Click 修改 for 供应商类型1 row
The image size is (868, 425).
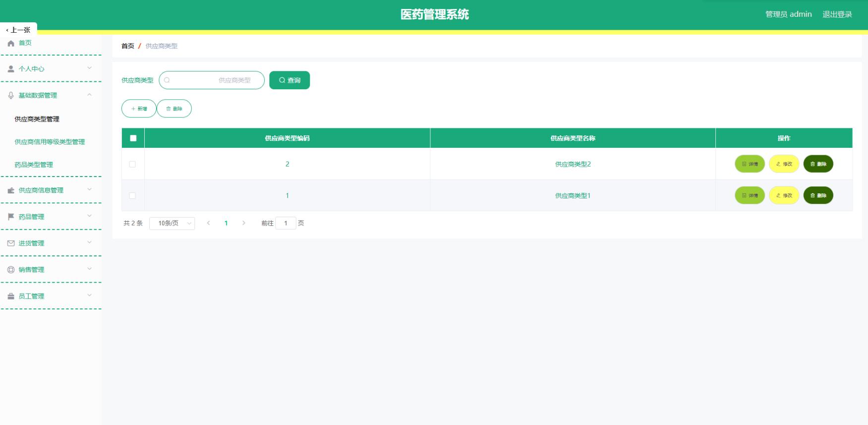(x=784, y=195)
